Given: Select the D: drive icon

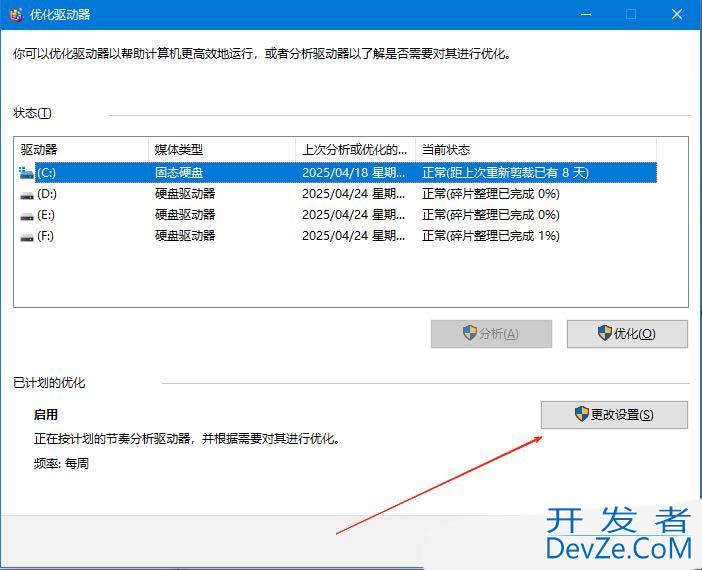Looking at the screenshot, I should pos(27,195).
